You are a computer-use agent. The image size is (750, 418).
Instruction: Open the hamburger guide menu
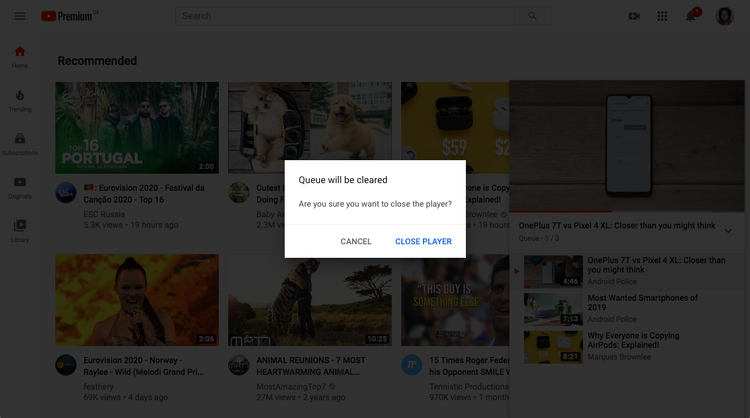[20, 16]
